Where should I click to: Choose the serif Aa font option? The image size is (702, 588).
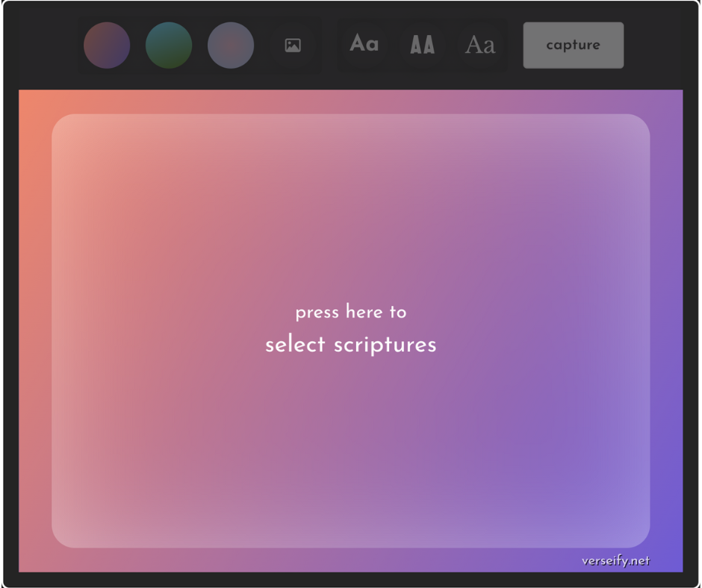(479, 46)
